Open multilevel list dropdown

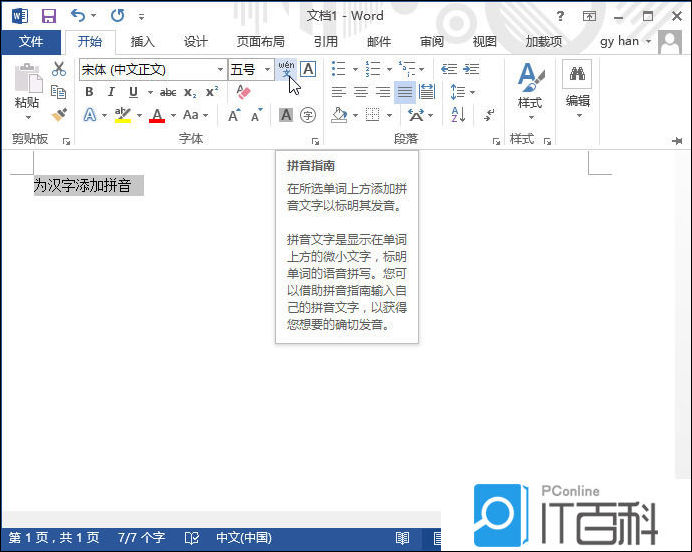pos(422,69)
